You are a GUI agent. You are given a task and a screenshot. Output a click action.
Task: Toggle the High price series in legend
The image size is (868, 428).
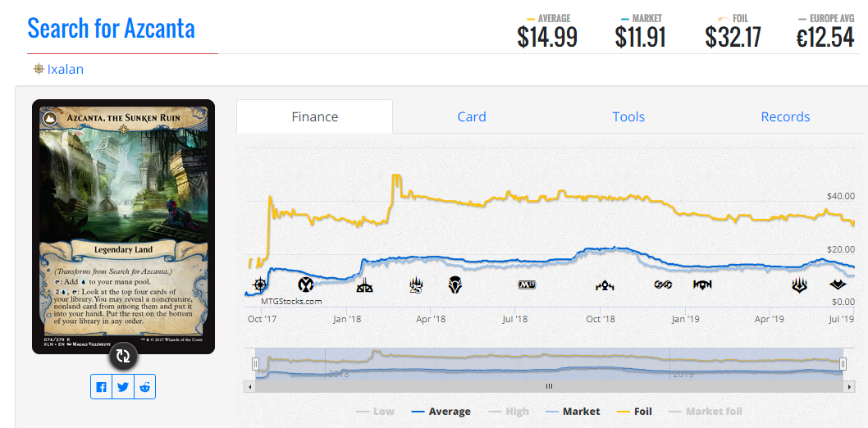tap(509, 412)
